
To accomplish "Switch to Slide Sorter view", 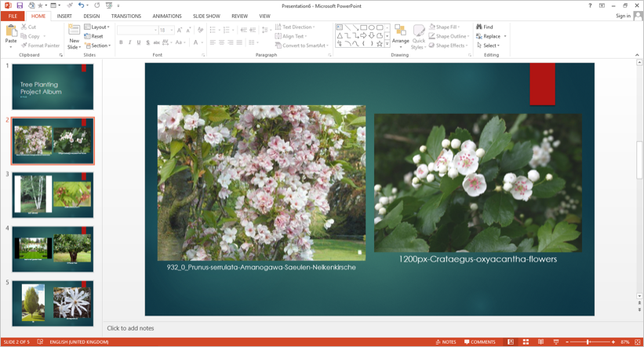I will (x=526, y=342).
